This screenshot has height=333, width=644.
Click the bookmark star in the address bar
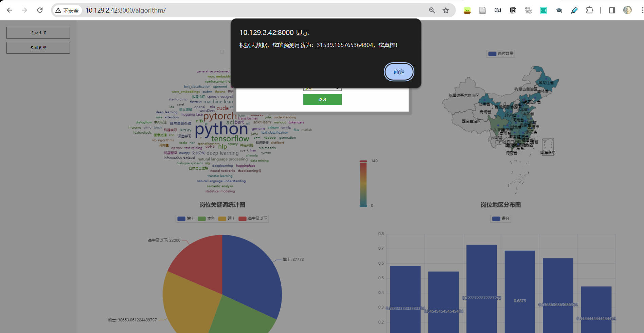click(x=445, y=10)
